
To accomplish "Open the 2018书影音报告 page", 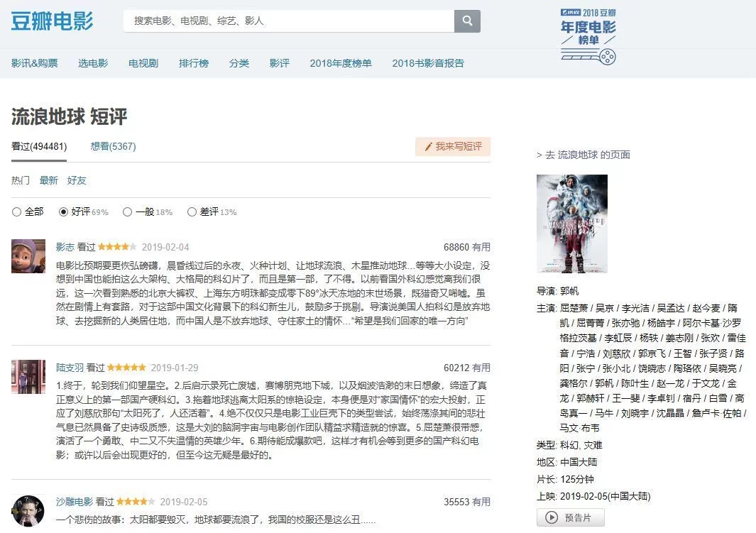I will (x=428, y=63).
